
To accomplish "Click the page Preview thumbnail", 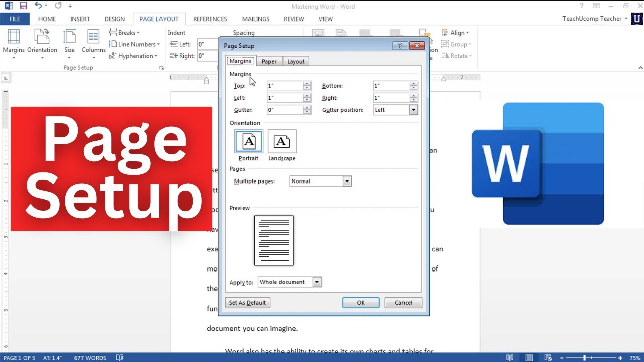I will 274,240.
